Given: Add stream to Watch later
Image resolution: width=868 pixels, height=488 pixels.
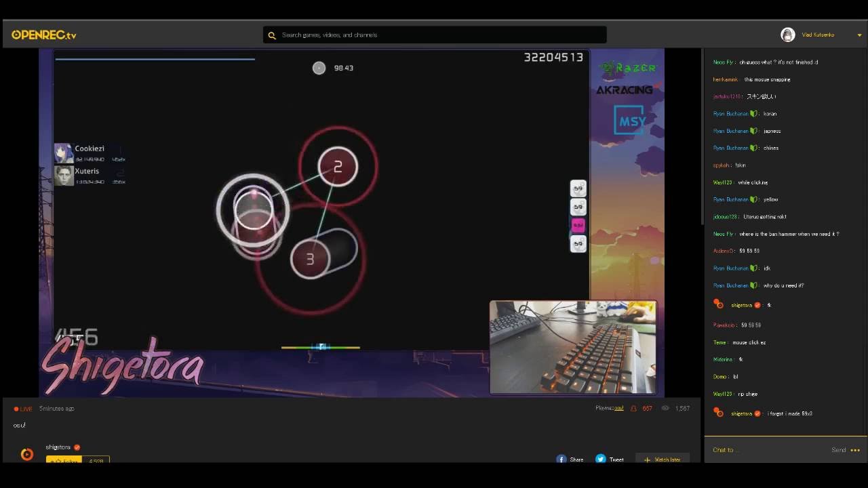Looking at the screenshot, I should pos(663,460).
